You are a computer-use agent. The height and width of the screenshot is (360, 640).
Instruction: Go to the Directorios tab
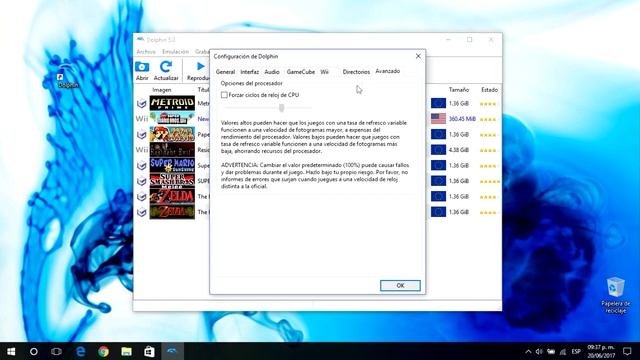[356, 72]
